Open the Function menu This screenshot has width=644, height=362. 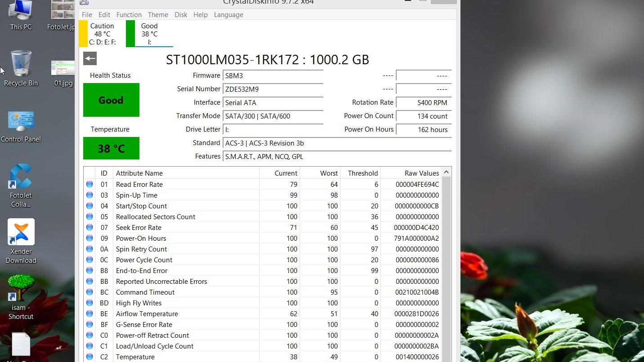pyautogui.click(x=129, y=15)
